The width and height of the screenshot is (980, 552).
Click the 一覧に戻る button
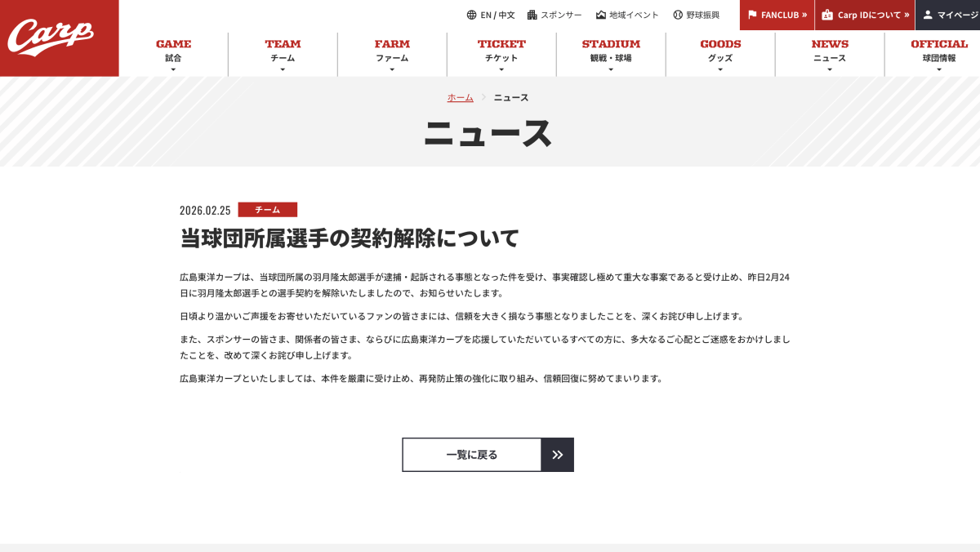tap(488, 455)
